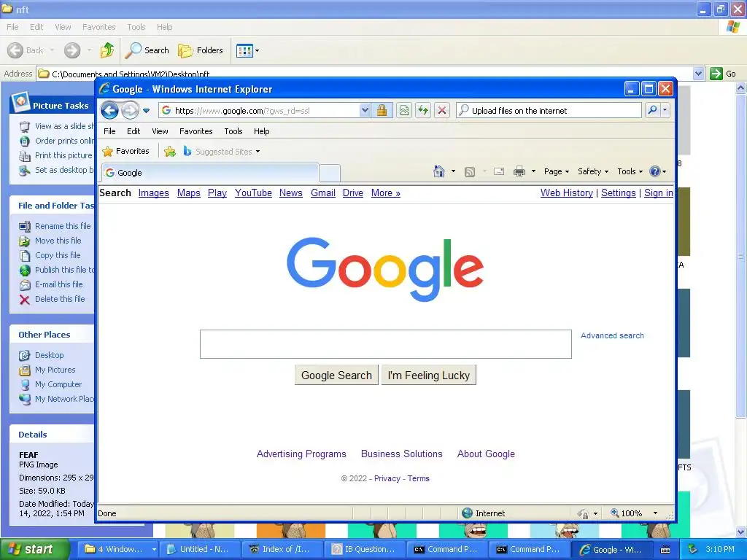
Task: Open the Favorites star button
Action: pyautogui.click(x=126, y=151)
